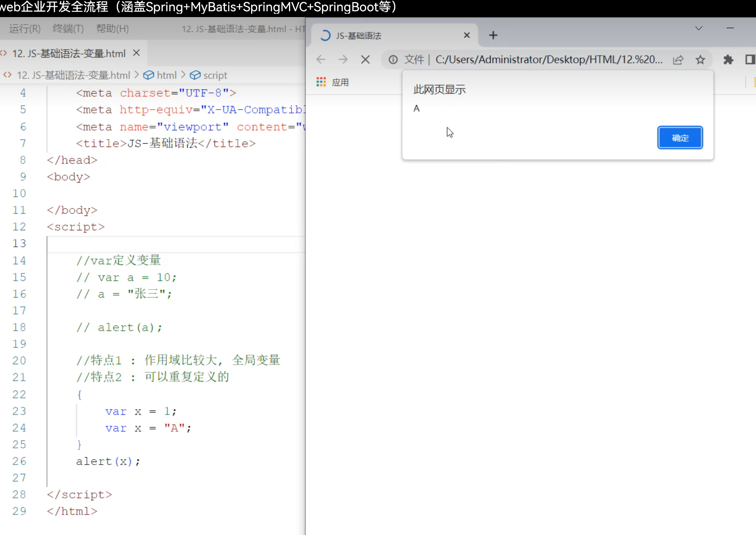
Task: Click line number 22 in the gutter
Action: (19, 394)
